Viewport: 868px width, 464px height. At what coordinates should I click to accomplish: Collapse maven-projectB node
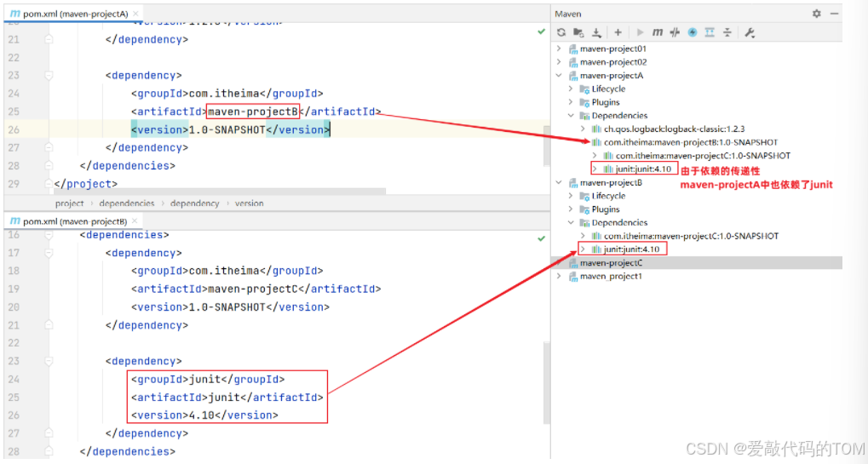coord(559,182)
